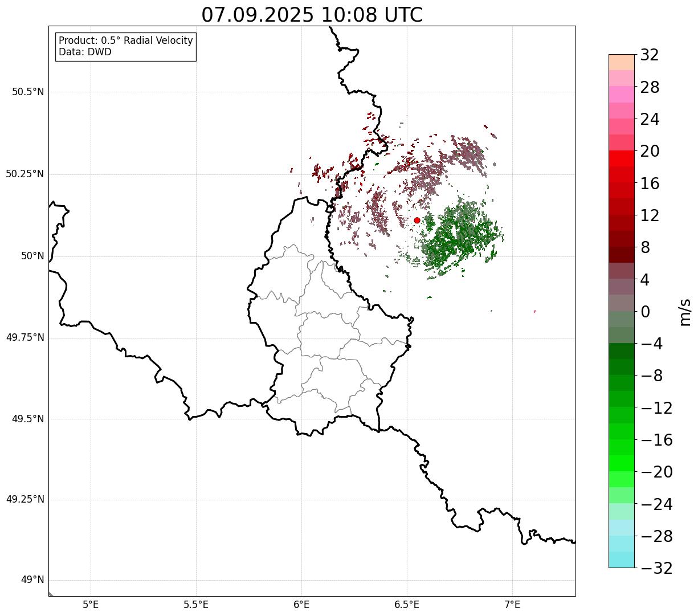Click the tiny pink echo southeast of radar
The height and width of the screenshot is (616, 698).
[534, 311]
